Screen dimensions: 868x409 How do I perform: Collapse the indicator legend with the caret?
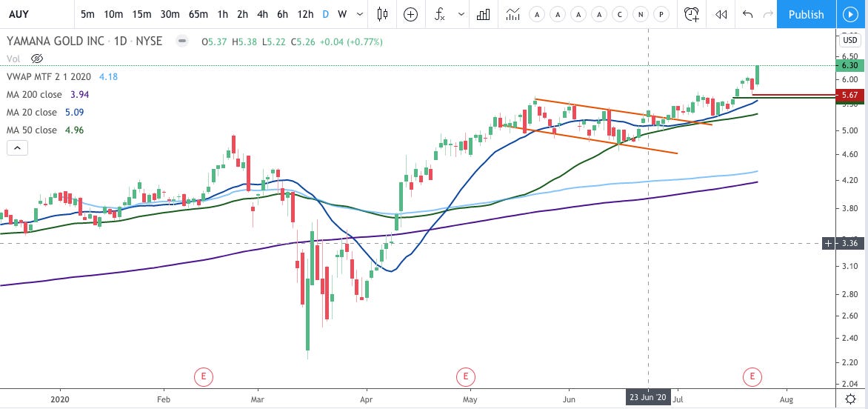(x=16, y=147)
